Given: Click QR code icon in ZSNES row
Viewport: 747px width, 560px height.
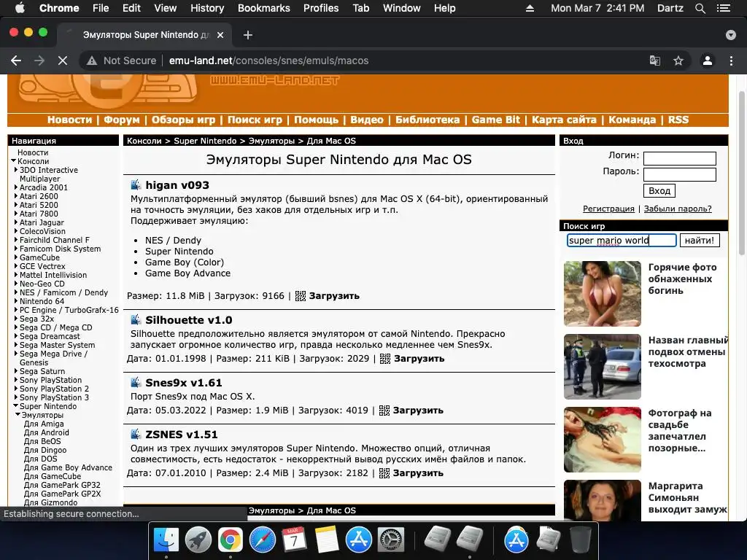Looking at the screenshot, I should pyautogui.click(x=384, y=473).
